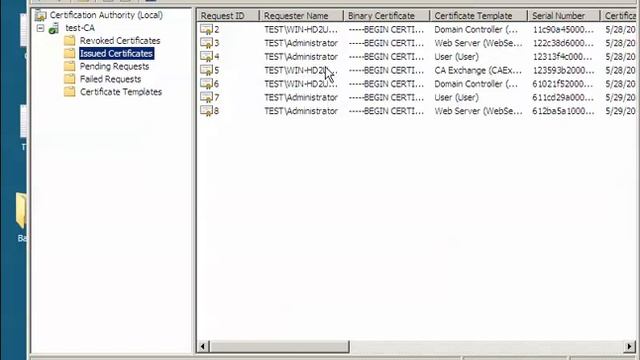Select User (User) template of request 7

456,98
